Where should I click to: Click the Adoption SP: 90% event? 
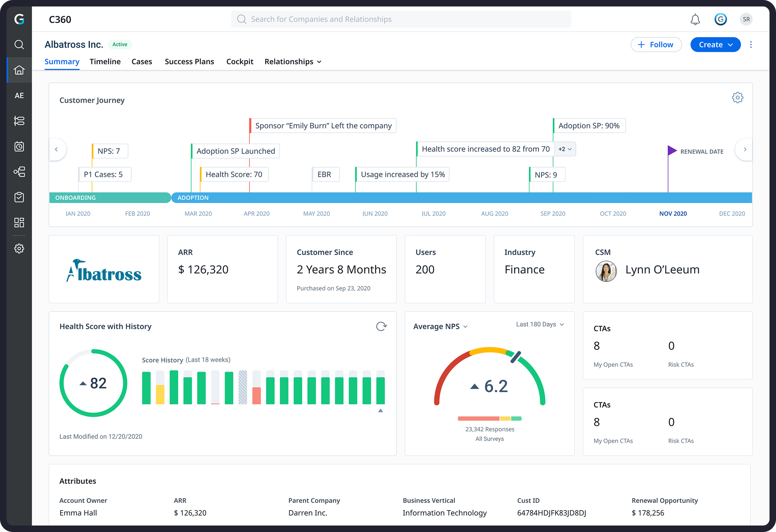589,126
